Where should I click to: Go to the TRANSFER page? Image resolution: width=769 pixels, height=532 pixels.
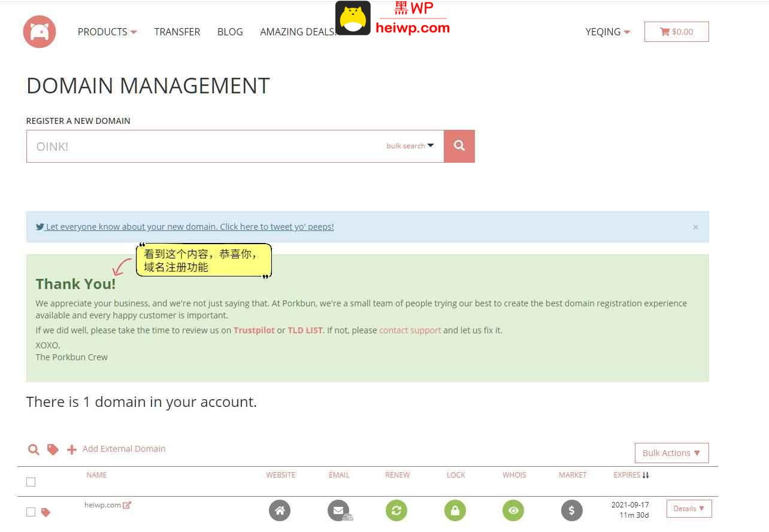click(177, 32)
